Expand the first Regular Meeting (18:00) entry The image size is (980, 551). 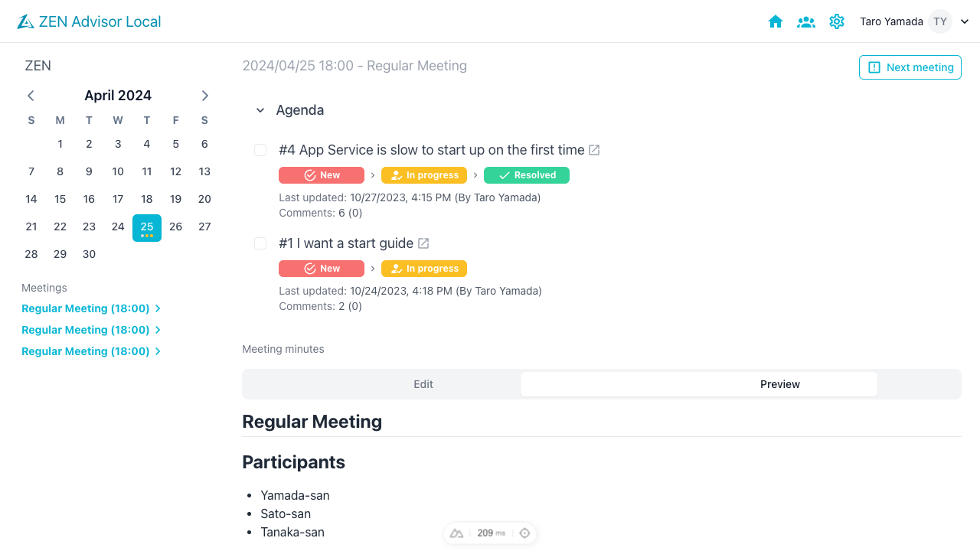tap(158, 308)
